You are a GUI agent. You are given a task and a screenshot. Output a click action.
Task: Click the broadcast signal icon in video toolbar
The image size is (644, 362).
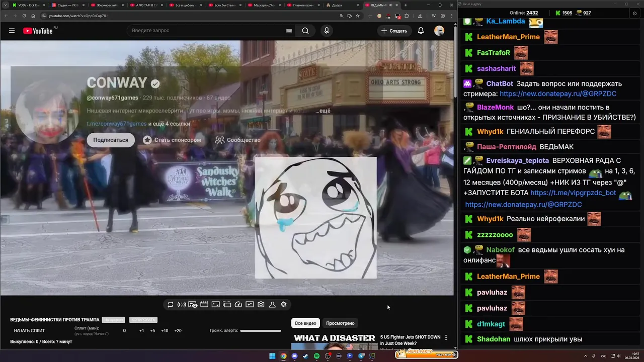point(182,305)
